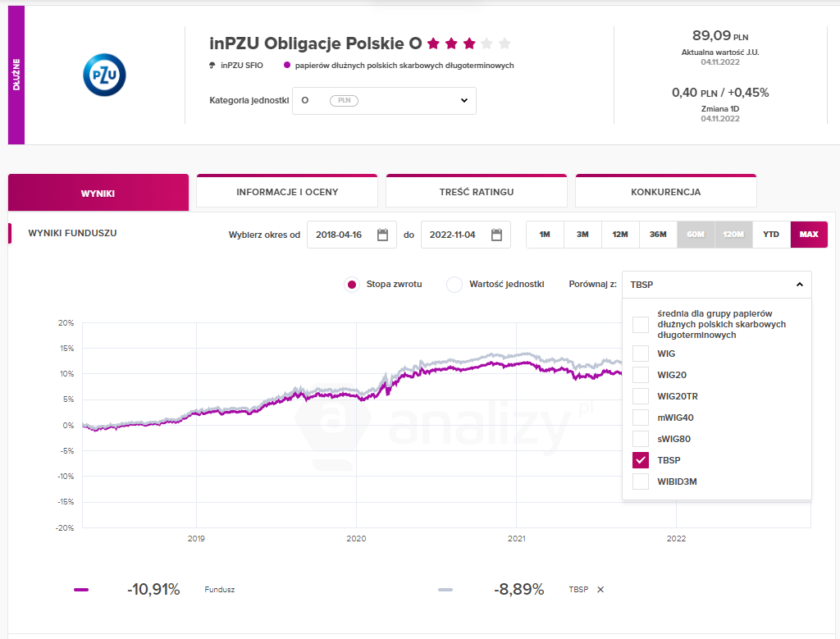
Task: Click the third rating star
Action: [469, 43]
